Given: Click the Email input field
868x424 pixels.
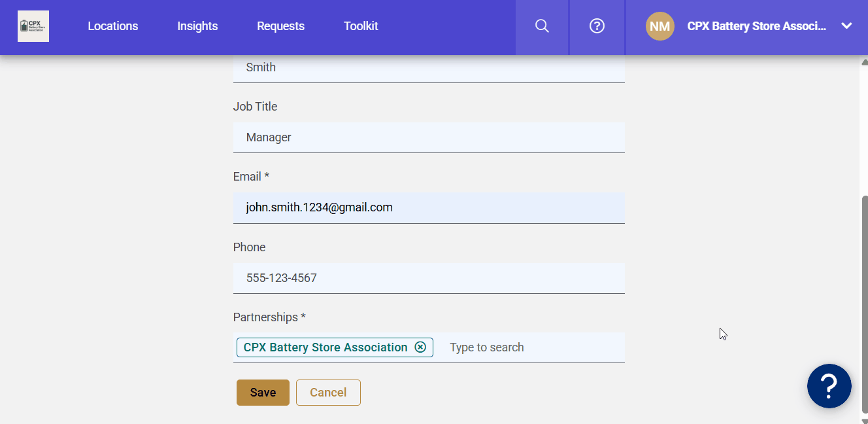Looking at the screenshot, I should point(429,207).
